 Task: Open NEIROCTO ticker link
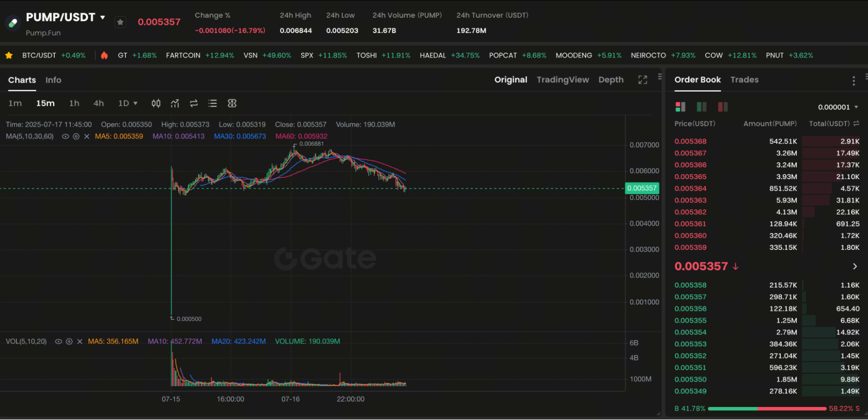663,56
